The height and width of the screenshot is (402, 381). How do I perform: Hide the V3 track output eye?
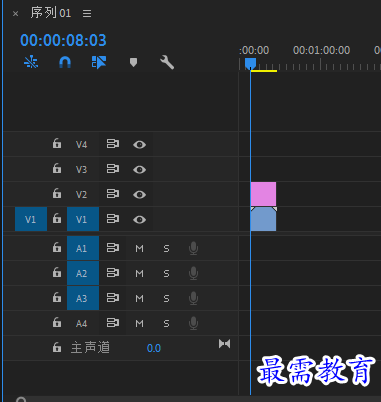point(139,169)
